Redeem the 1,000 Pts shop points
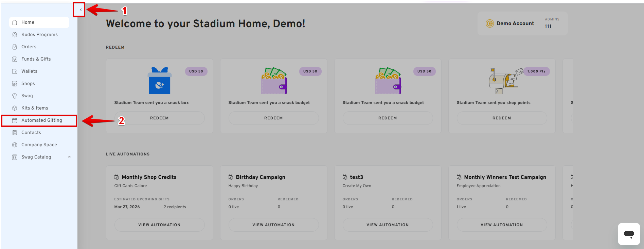Screen dimensions: 644x249 [x=502, y=118]
